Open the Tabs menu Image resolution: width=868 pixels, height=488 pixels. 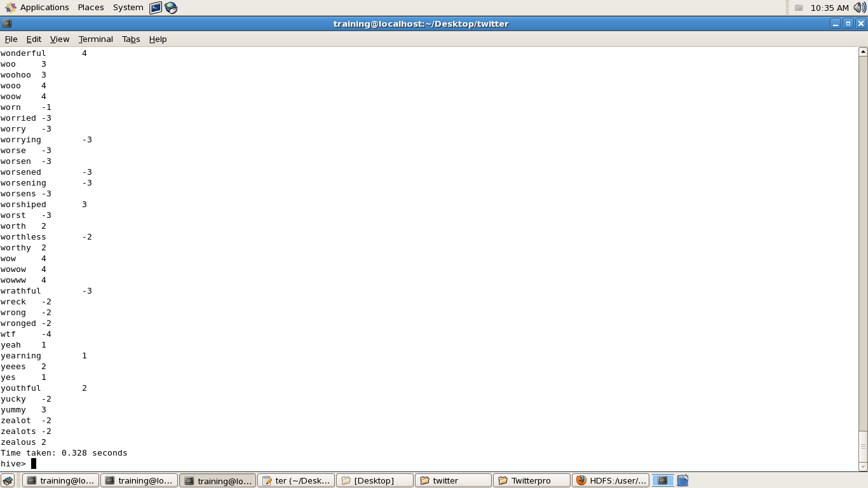click(131, 39)
